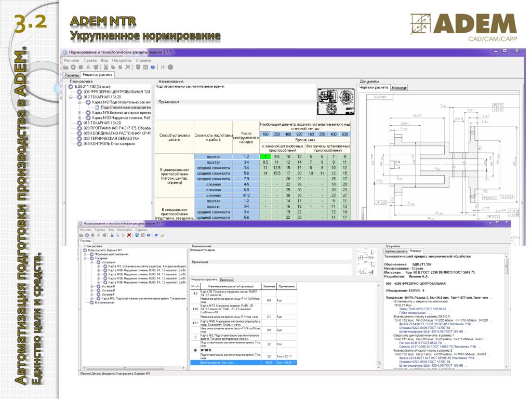Screen dimensions: 532x399
Task: Open Чертежи расчета tab in lower window
Action: (x=395, y=251)
